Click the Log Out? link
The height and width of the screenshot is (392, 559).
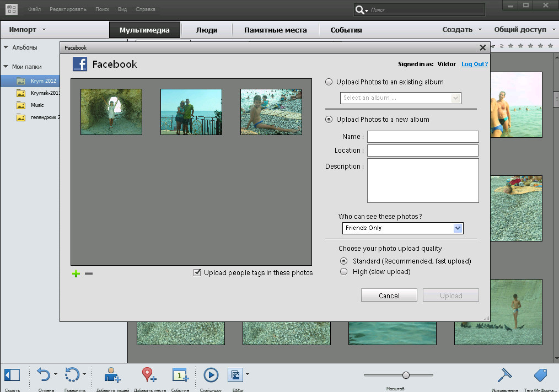[x=474, y=64]
